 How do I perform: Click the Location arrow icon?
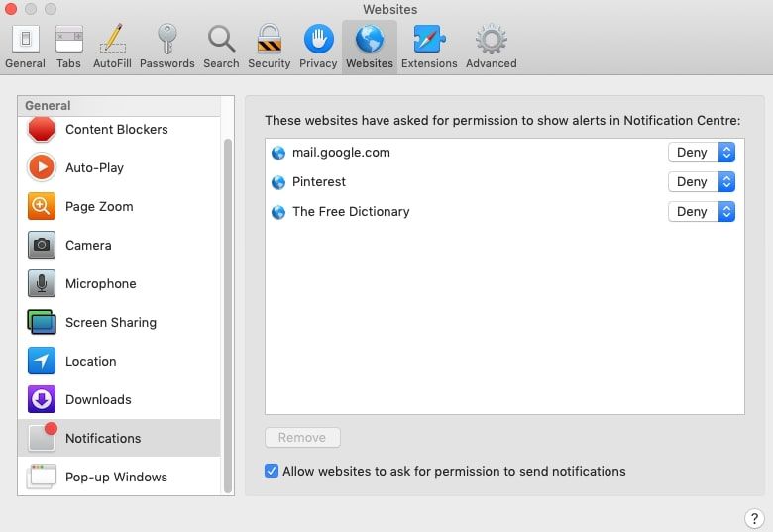tap(42, 361)
